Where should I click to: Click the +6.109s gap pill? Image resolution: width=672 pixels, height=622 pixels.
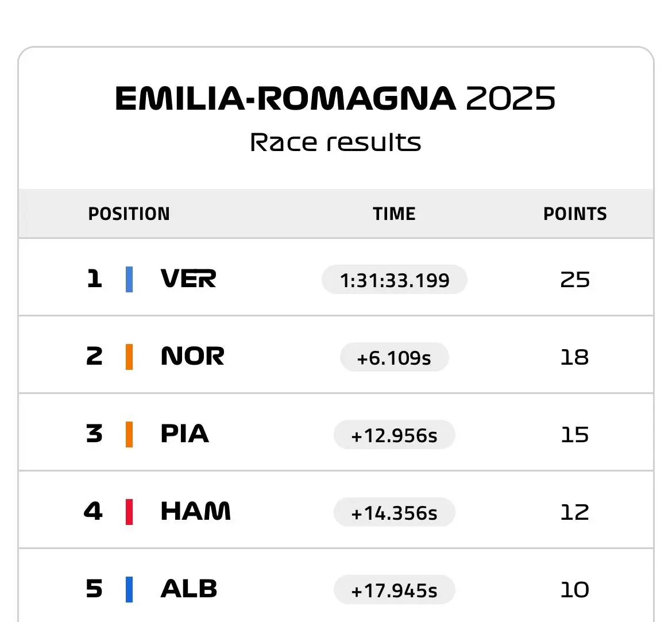[394, 357]
